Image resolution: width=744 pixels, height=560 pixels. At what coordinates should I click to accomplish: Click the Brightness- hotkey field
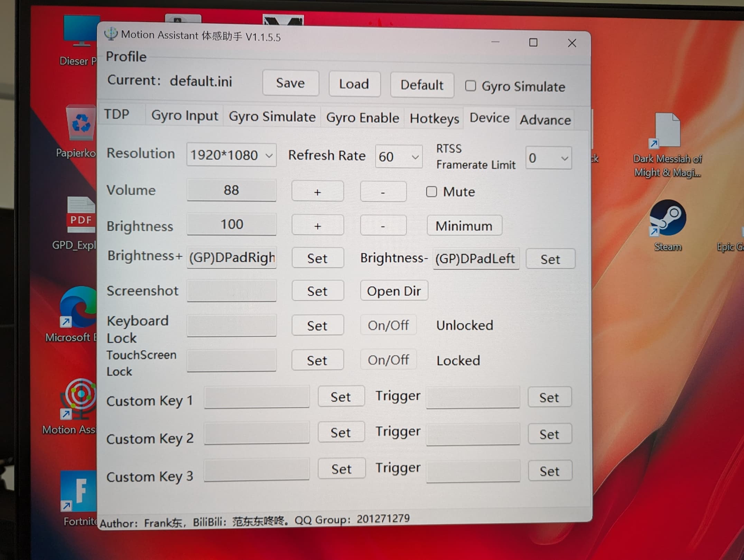click(x=476, y=258)
